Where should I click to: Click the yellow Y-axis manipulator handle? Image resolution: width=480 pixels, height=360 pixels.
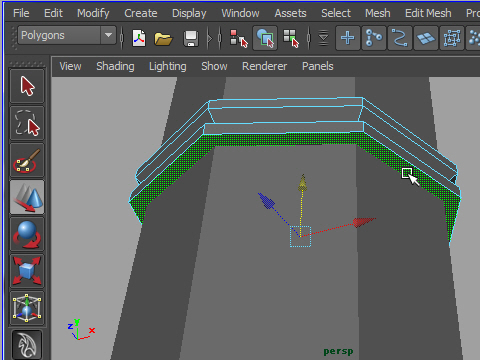[x=303, y=183]
